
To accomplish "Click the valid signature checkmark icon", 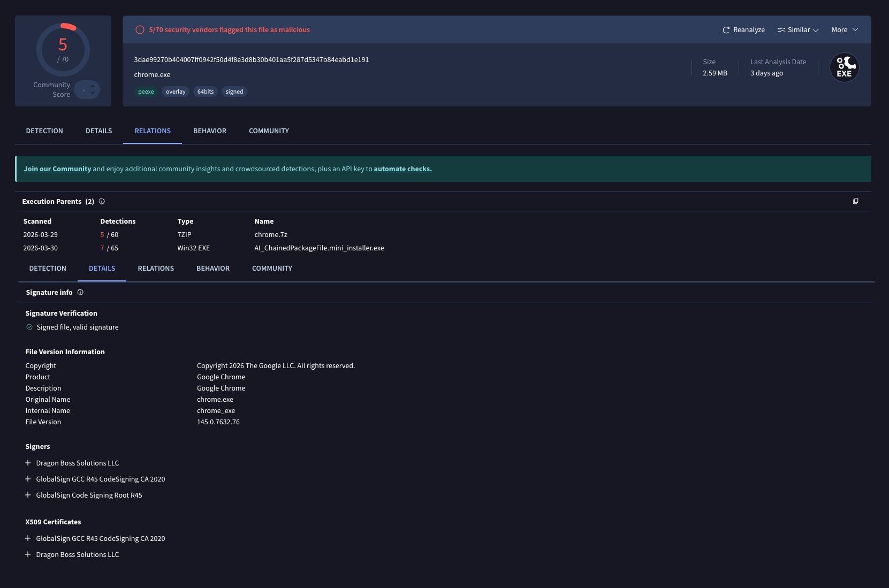I will pyautogui.click(x=29, y=327).
